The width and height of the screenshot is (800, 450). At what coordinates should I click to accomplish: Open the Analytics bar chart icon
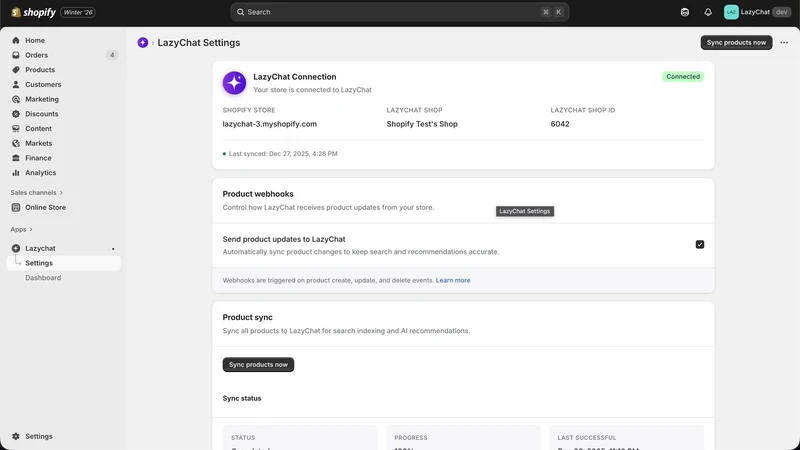pyautogui.click(x=16, y=173)
